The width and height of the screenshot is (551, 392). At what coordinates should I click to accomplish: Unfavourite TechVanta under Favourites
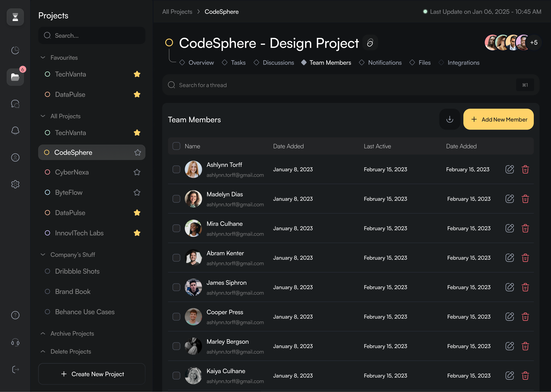137,74
